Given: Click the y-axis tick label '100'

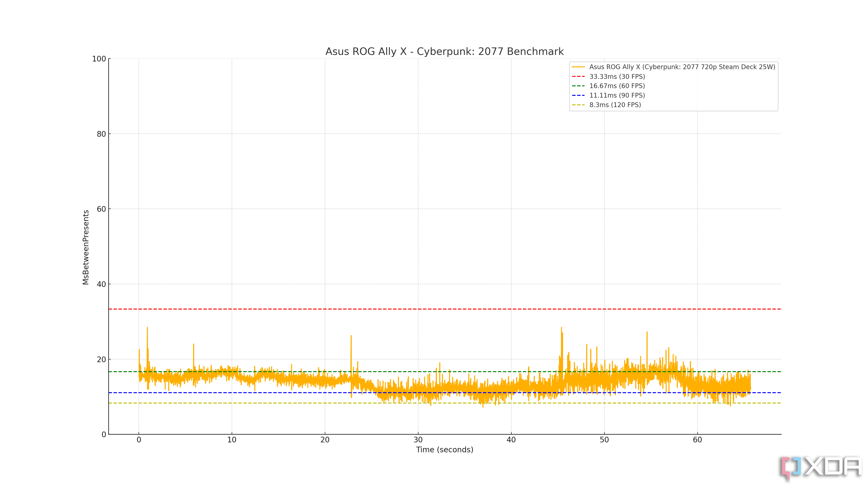Looking at the screenshot, I should (x=99, y=59).
